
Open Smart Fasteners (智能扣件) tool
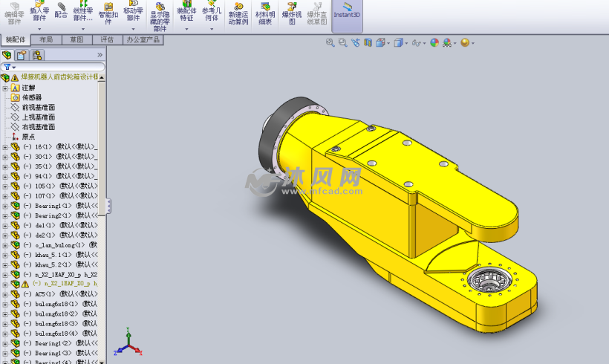108,13
